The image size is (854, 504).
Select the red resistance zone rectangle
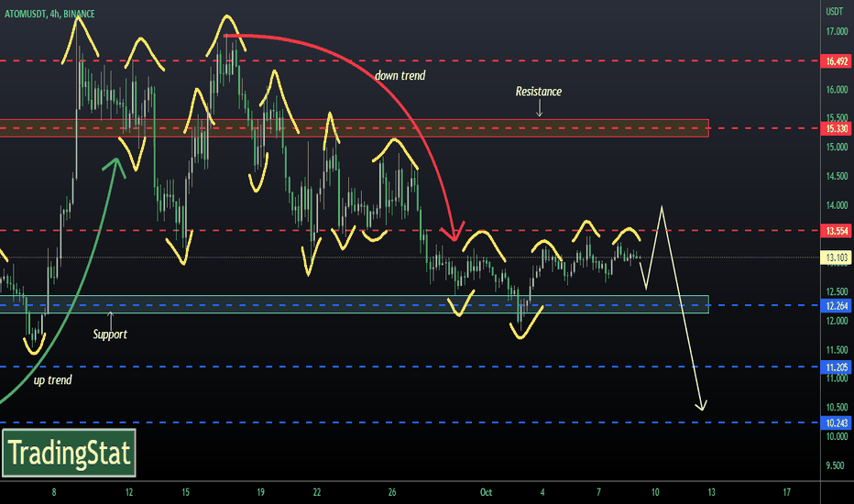click(354, 128)
